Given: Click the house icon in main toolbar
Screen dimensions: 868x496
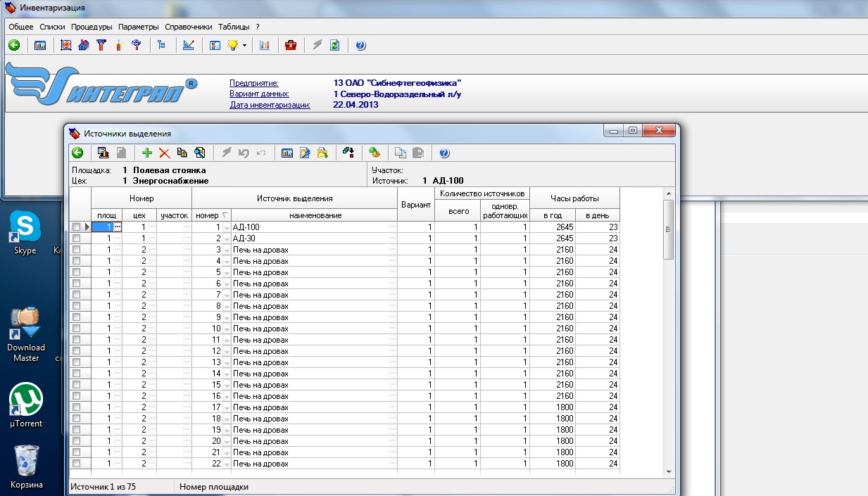Looking at the screenshot, I should pos(84,46).
